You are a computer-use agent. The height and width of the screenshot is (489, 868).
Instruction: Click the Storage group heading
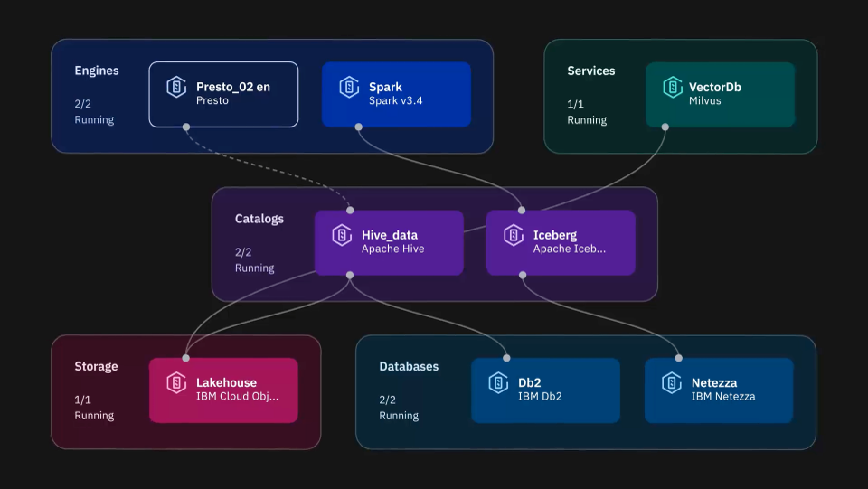pyautogui.click(x=96, y=366)
